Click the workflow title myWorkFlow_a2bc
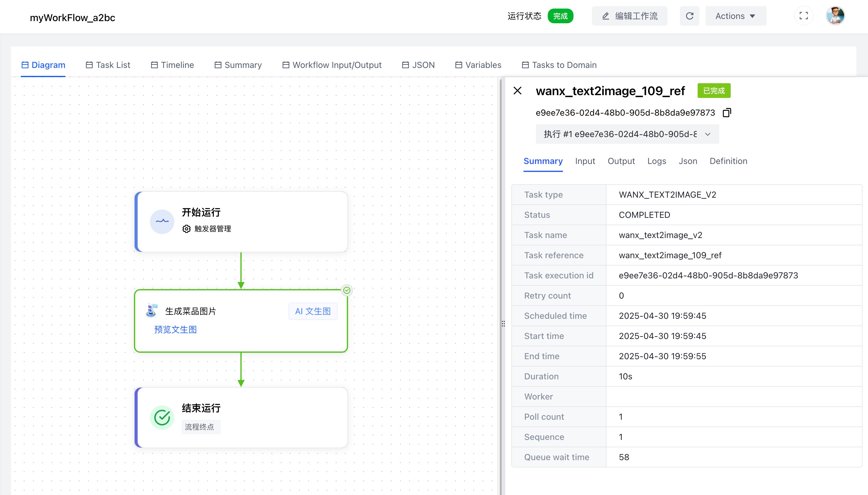Viewport: 868px width, 495px height. pos(73,18)
